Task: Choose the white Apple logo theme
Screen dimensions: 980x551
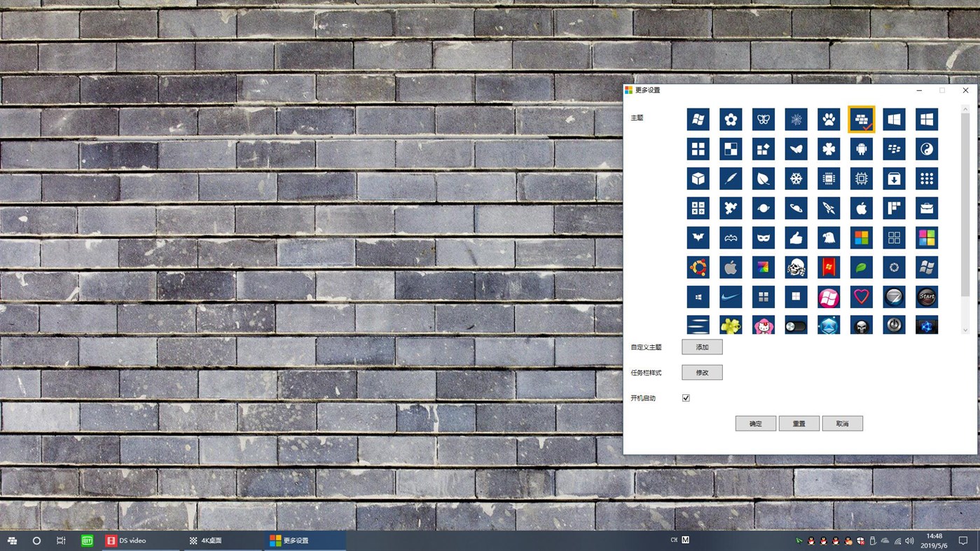Action: pos(861,207)
